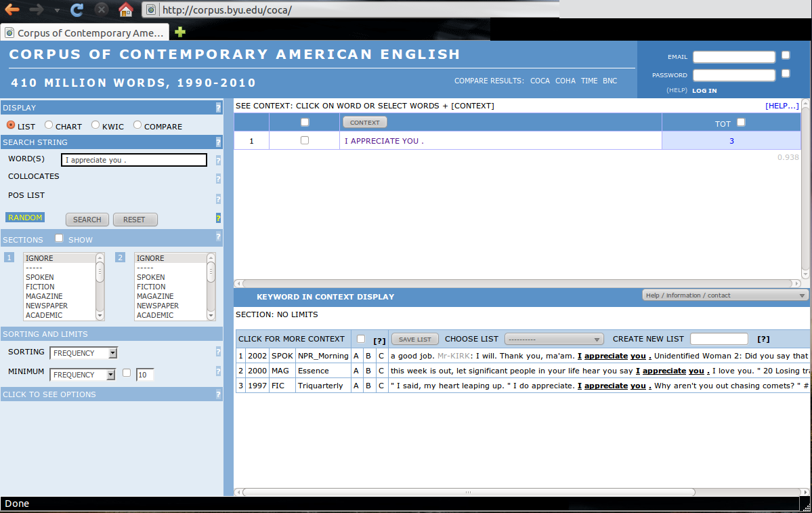Expand the Choose List dropdown

pos(554,340)
